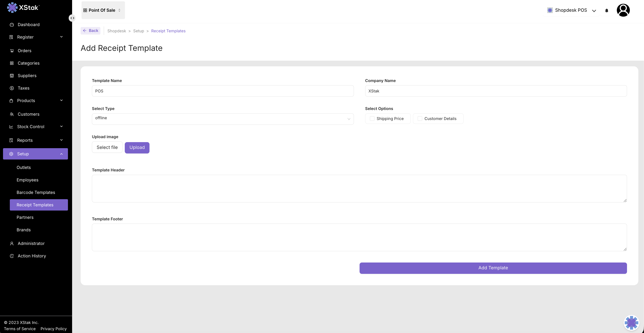
Task: Enable the Customer Details checkbox
Action: pyautogui.click(x=420, y=118)
